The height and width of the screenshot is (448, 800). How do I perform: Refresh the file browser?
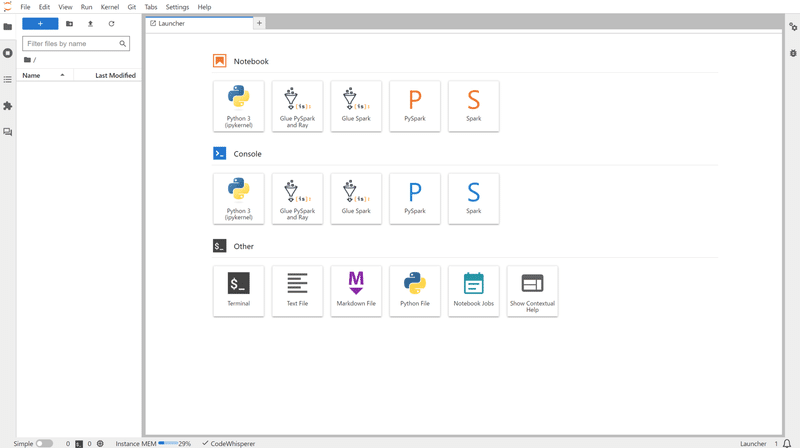point(111,23)
